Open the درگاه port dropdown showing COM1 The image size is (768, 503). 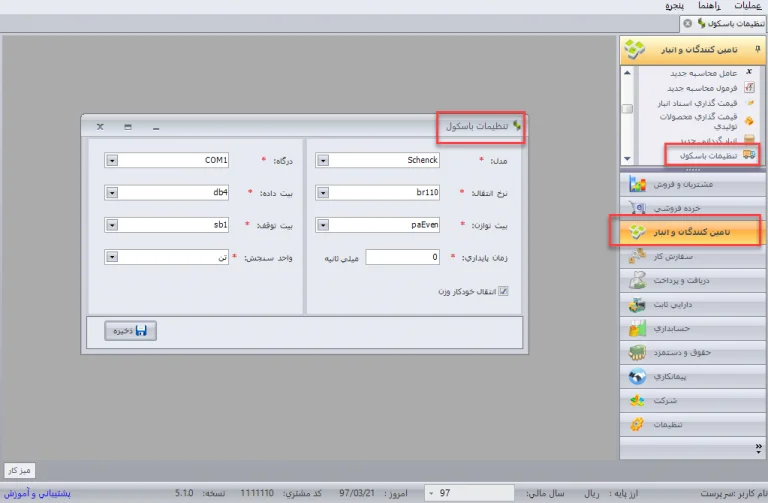[111, 160]
